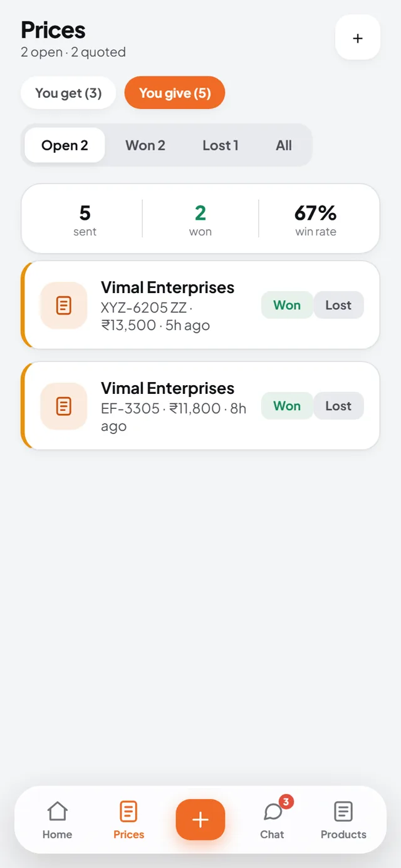The height and width of the screenshot is (868, 401).
Task: Tap the 67% win rate stat
Action: click(316, 220)
